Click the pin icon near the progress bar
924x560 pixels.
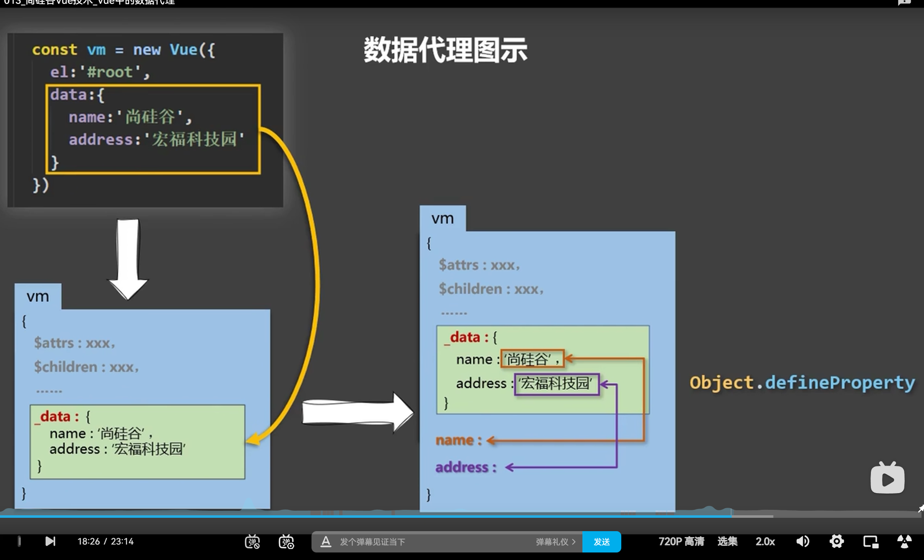pos(920,509)
